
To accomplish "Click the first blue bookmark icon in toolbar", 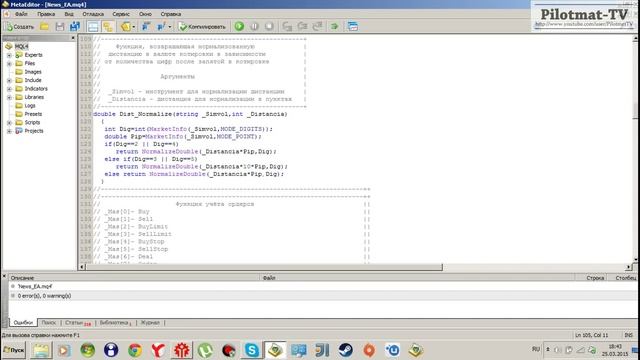I will coord(146,27).
